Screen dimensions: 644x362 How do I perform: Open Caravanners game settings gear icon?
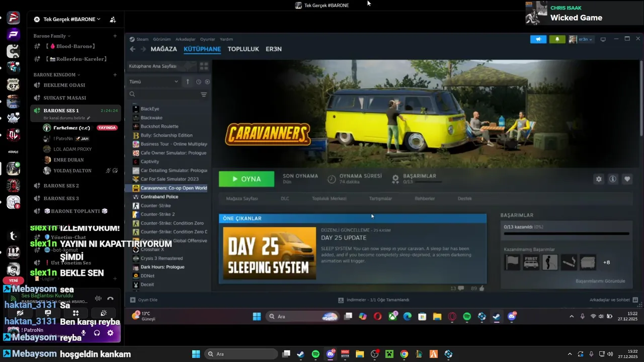(x=599, y=179)
